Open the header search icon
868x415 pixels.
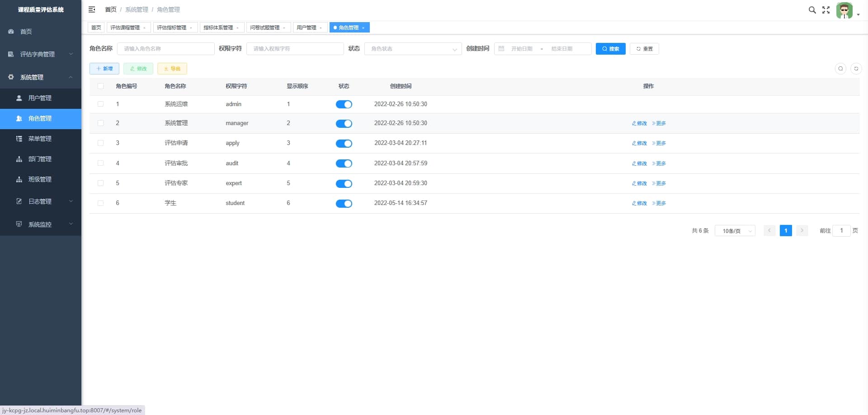(812, 10)
